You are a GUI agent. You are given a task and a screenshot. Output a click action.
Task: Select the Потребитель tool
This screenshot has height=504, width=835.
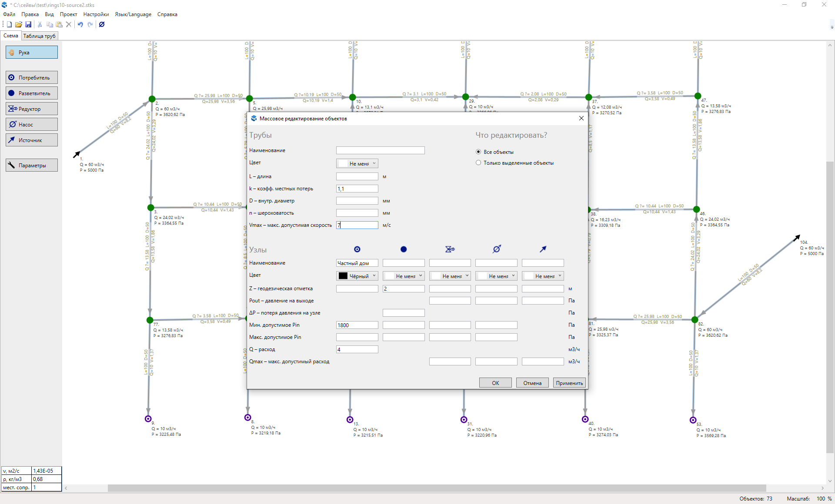coord(32,77)
